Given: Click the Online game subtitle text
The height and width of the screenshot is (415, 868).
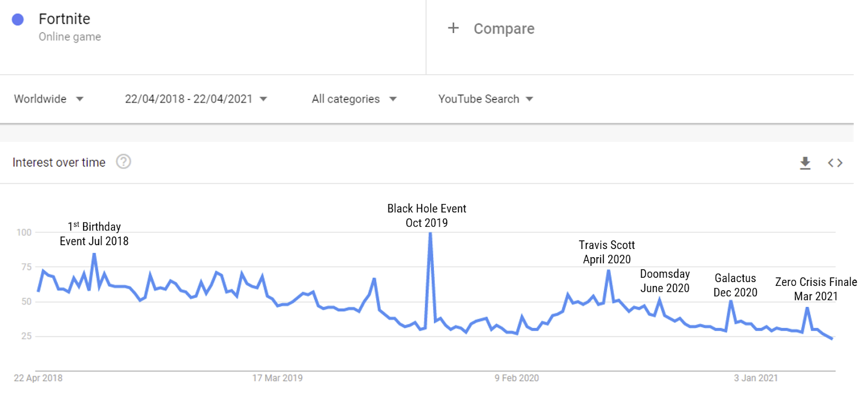Looking at the screenshot, I should click(69, 37).
